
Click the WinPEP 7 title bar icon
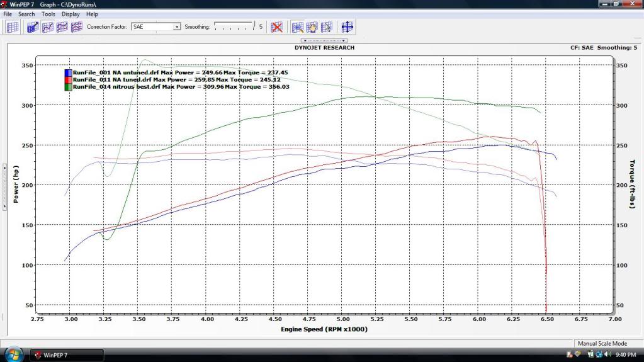4,4
